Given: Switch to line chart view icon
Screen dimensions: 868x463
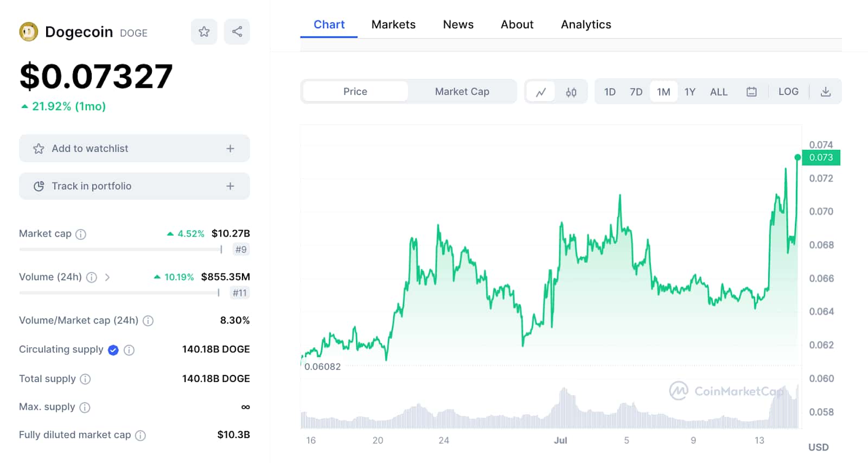Looking at the screenshot, I should (x=541, y=92).
